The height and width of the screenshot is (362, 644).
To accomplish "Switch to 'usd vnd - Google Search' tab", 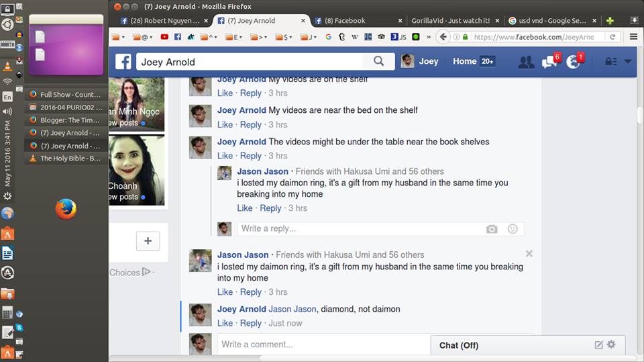I will tap(551, 21).
